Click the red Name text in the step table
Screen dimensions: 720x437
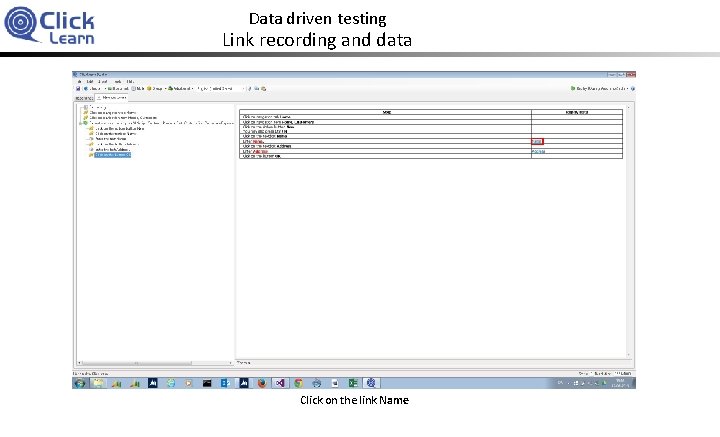(258, 141)
